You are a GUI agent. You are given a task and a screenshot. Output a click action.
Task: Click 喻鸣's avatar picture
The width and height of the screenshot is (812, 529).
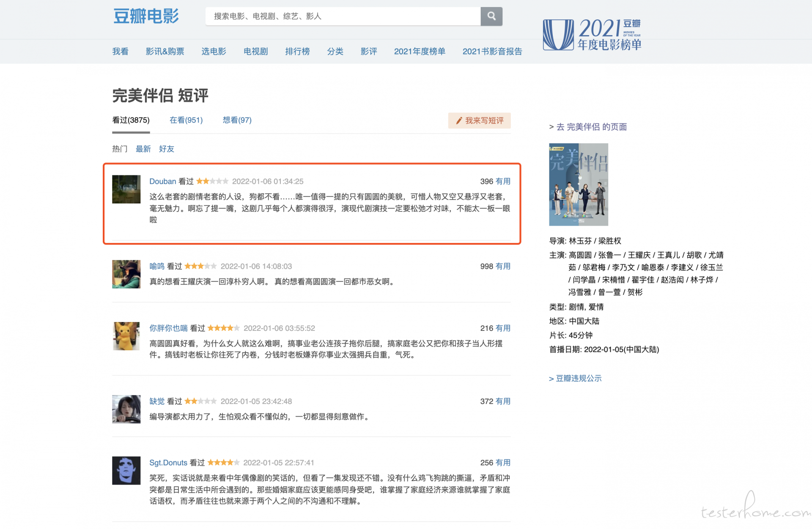coord(126,274)
